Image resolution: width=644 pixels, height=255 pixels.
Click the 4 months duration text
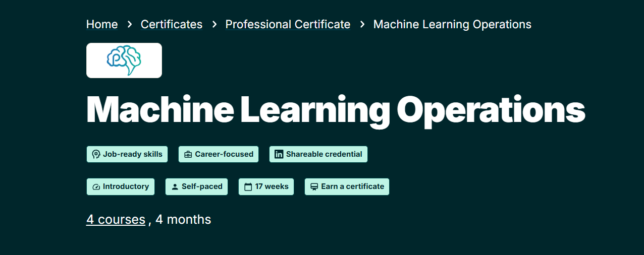coord(183,220)
